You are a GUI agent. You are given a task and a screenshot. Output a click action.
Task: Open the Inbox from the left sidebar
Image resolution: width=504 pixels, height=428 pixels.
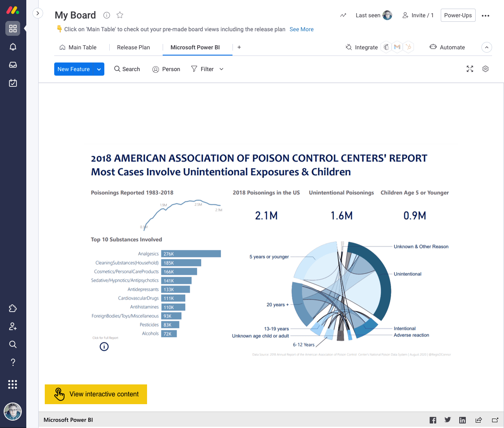coord(13,65)
